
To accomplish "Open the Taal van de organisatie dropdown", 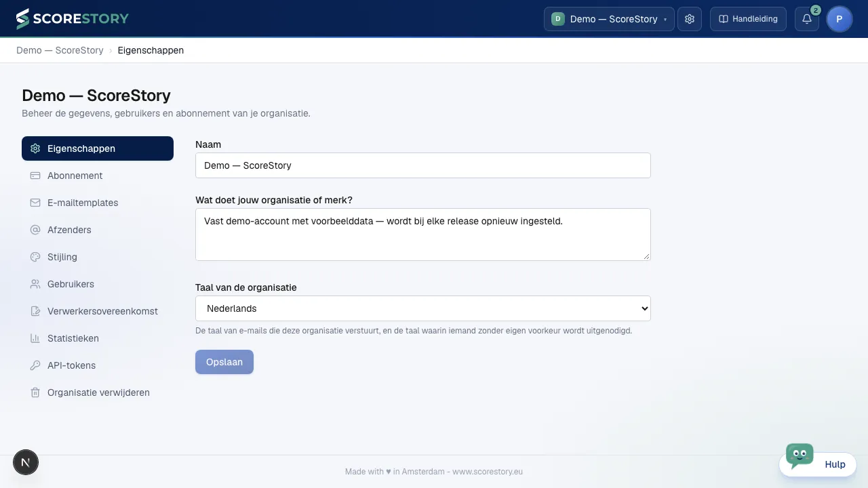I will pyautogui.click(x=423, y=308).
